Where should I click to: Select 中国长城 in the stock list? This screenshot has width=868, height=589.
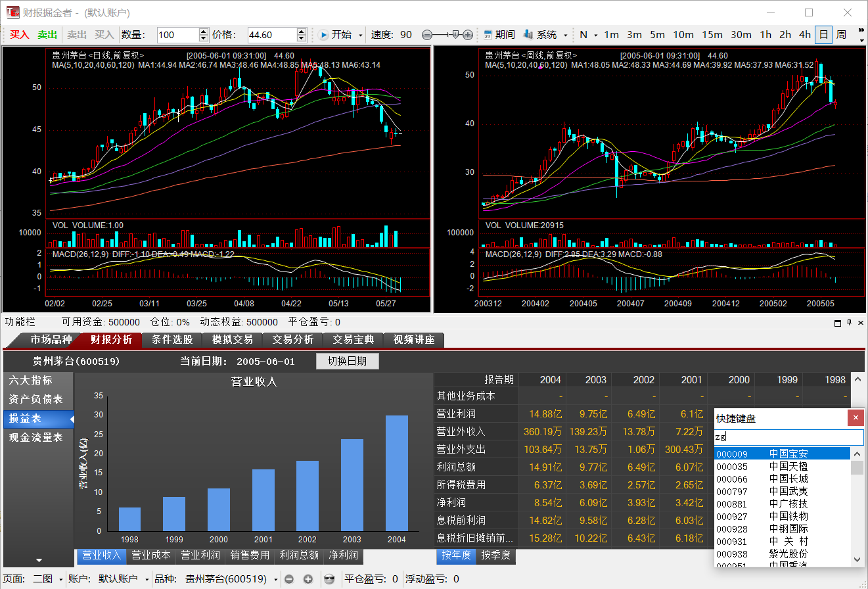click(788, 479)
